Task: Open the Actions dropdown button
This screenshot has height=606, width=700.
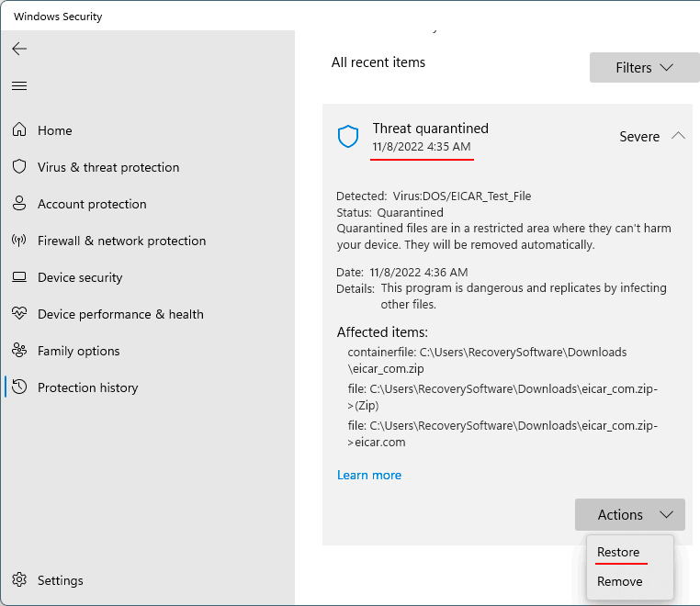Action: pyautogui.click(x=630, y=514)
